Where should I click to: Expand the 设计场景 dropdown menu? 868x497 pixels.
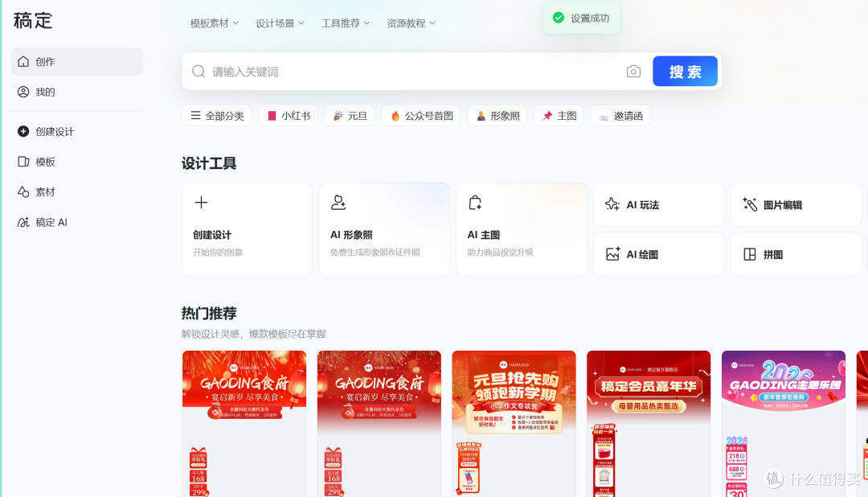(280, 23)
